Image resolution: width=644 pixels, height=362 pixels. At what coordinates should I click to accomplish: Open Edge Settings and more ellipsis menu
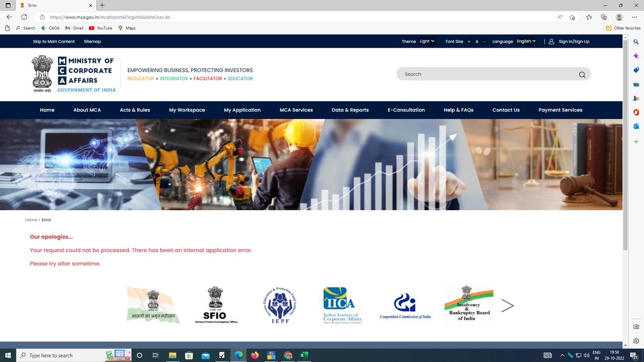point(635,17)
